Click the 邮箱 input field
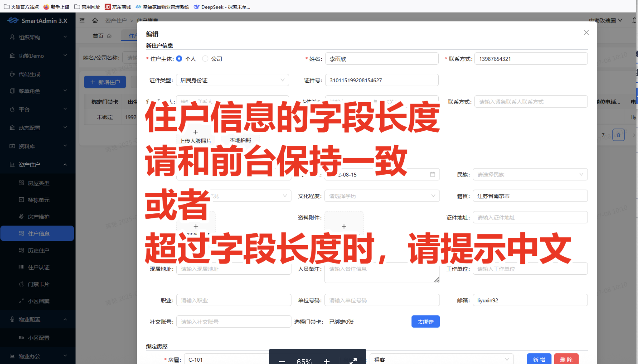The height and width of the screenshot is (364, 638). 530,300
